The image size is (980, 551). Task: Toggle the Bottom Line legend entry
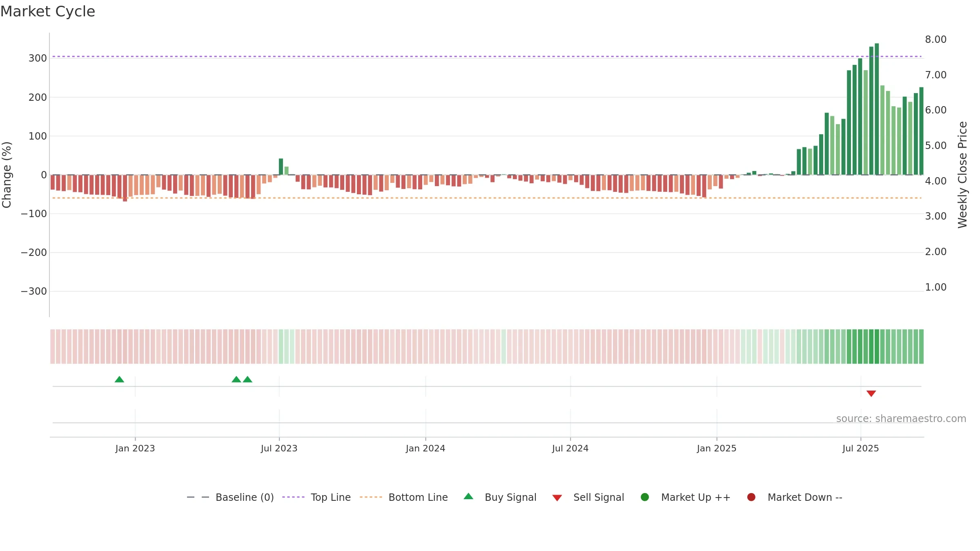[x=404, y=497]
